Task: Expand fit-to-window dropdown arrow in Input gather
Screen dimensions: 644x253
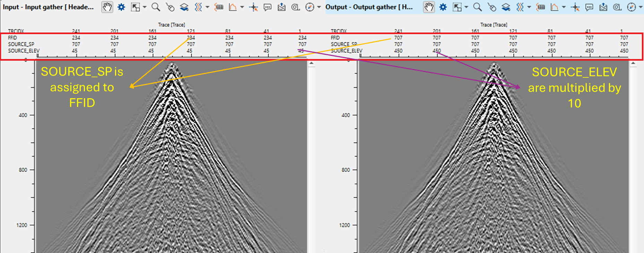Action: (145, 7)
